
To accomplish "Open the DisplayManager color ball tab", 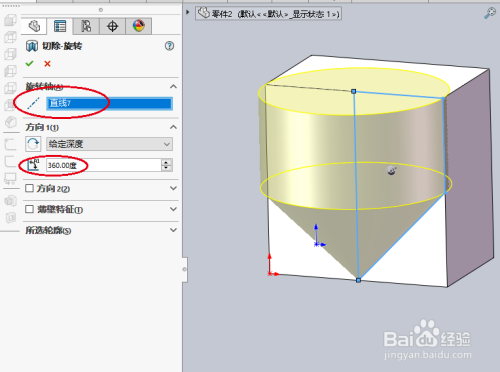I will click(138, 26).
